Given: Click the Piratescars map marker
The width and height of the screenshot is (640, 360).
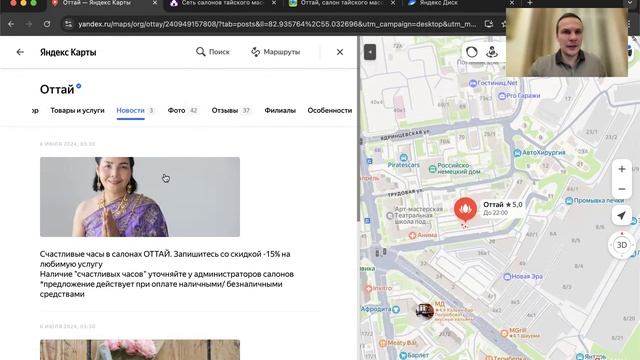Looking at the screenshot, I should pyautogui.click(x=404, y=161).
